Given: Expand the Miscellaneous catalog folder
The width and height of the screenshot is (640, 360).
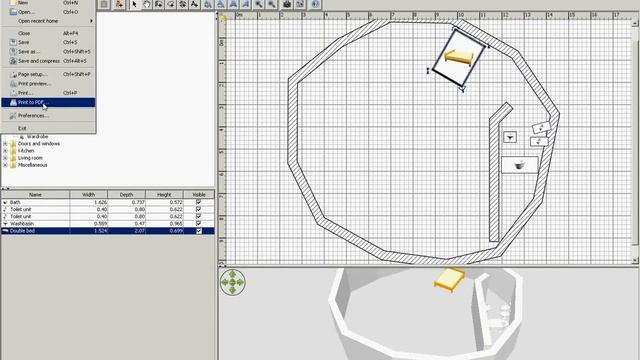Looking at the screenshot, I should (5, 165).
